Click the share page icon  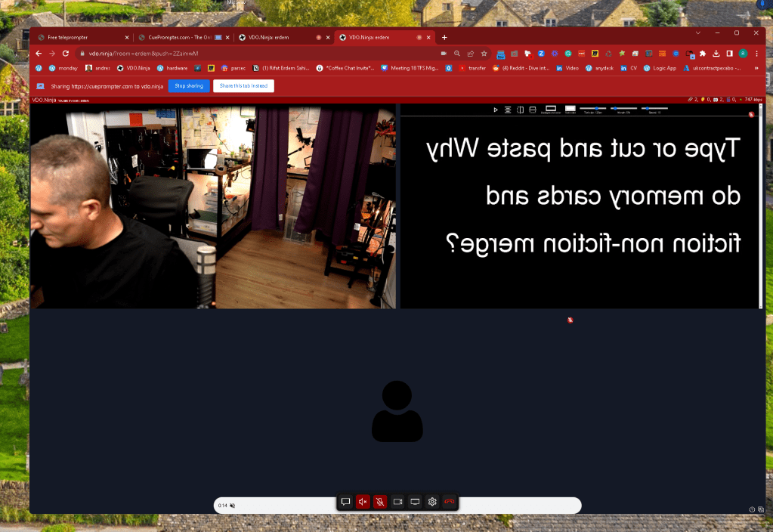[470, 53]
